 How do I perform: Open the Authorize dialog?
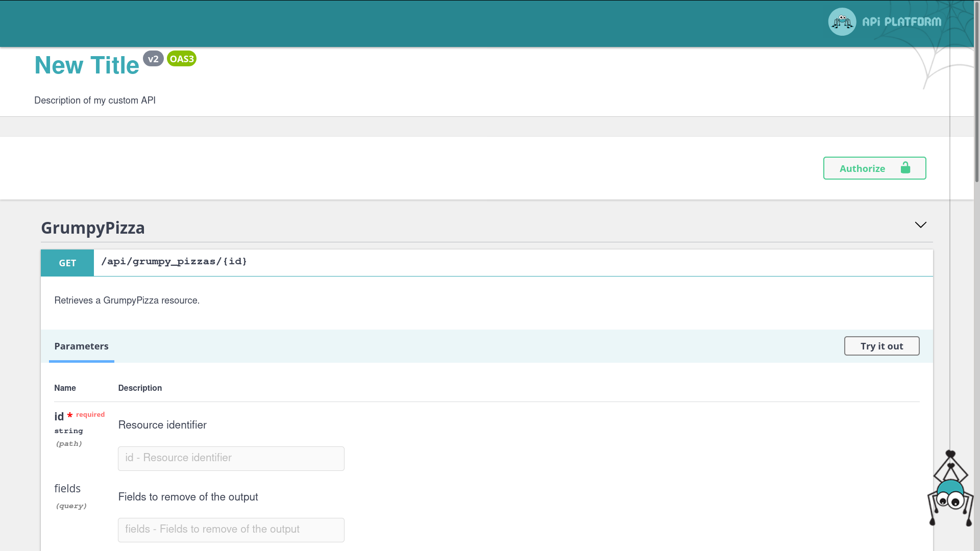(863, 168)
